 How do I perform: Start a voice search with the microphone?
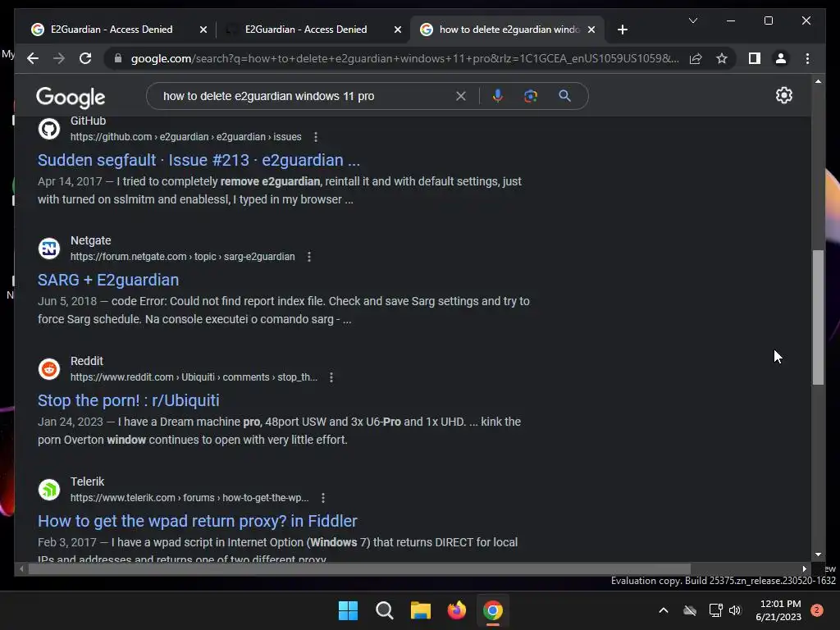click(498, 96)
